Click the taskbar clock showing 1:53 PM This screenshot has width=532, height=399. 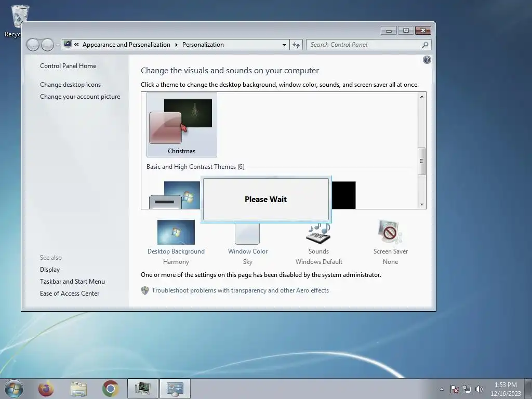point(506,389)
